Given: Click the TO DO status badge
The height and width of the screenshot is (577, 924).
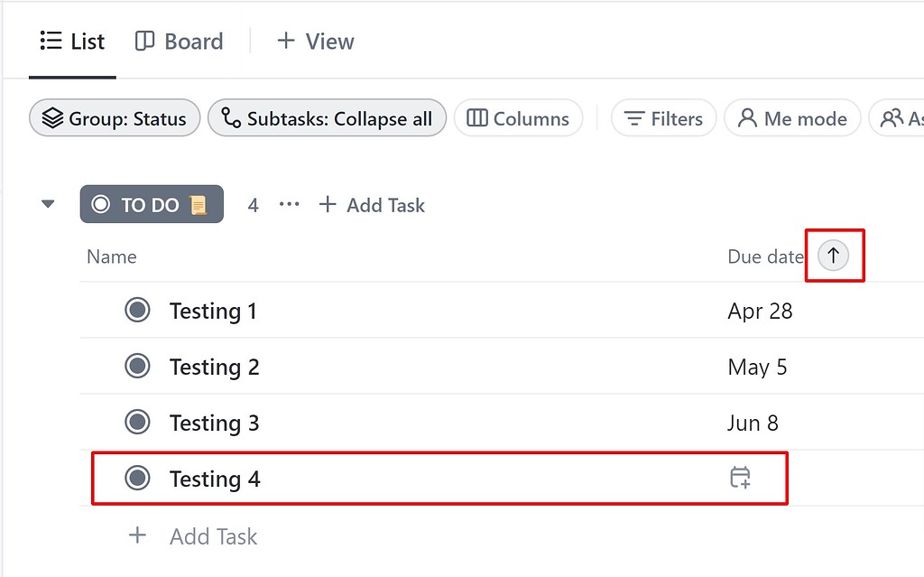Looking at the screenshot, I should pos(151,203).
